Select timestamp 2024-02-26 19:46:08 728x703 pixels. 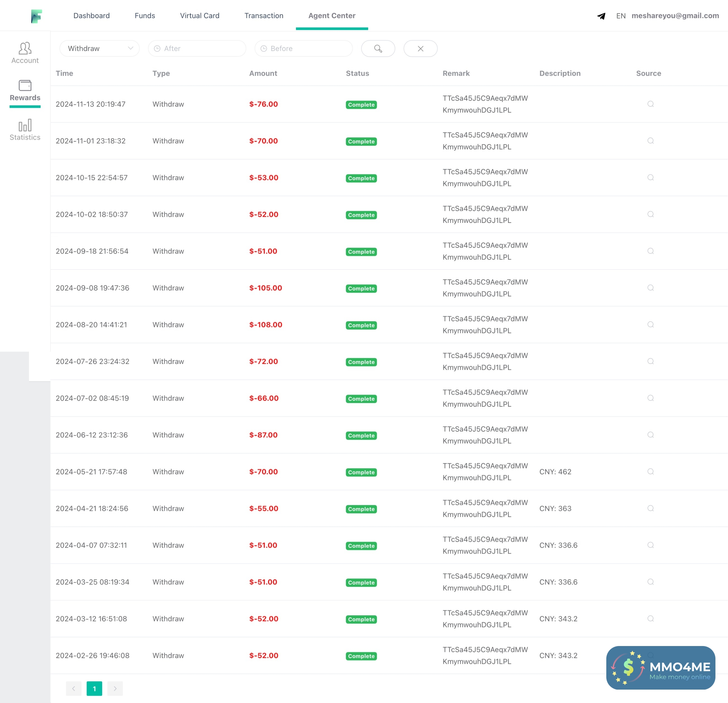tap(92, 656)
